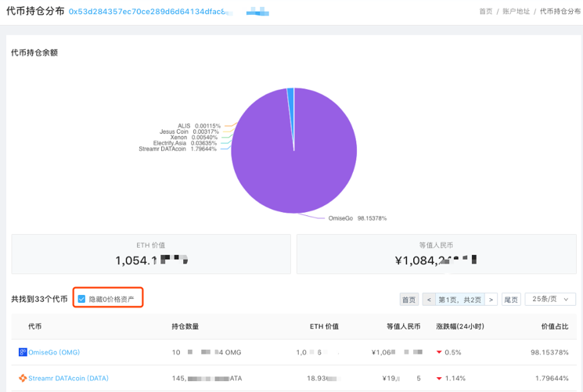Click the blue Streamr DATAcoin pie slice
The image size is (583, 392).
point(291,108)
